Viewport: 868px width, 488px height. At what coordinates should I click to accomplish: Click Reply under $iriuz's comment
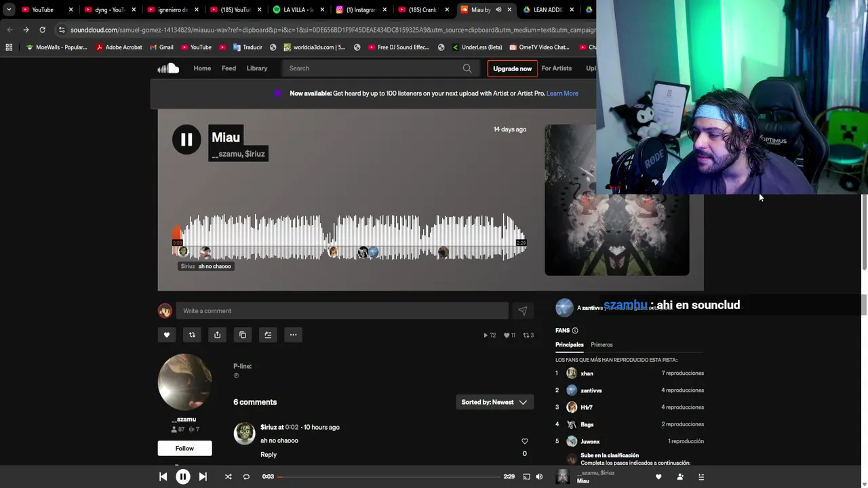269,455
